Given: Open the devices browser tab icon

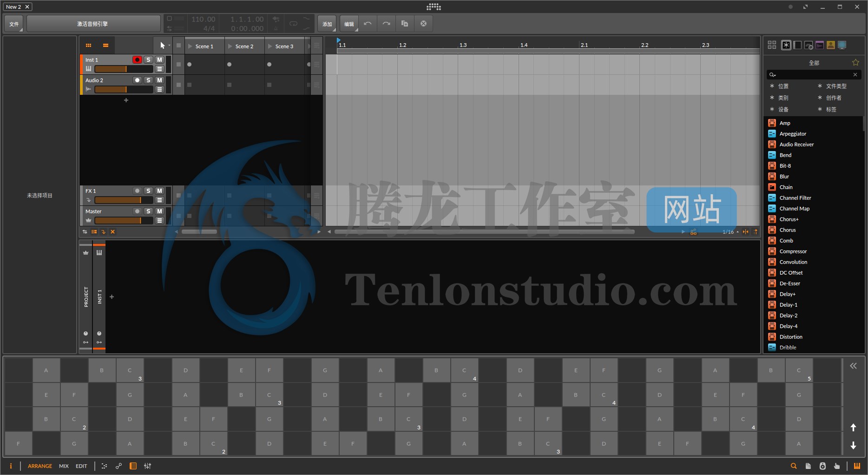Looking at the screenshot, I should tap(797, 45).
